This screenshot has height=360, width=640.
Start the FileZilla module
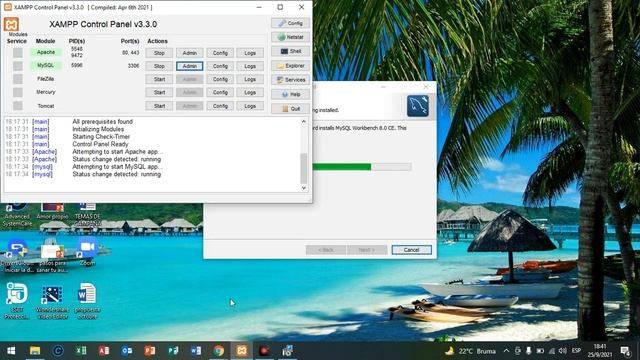click(159, 80)
